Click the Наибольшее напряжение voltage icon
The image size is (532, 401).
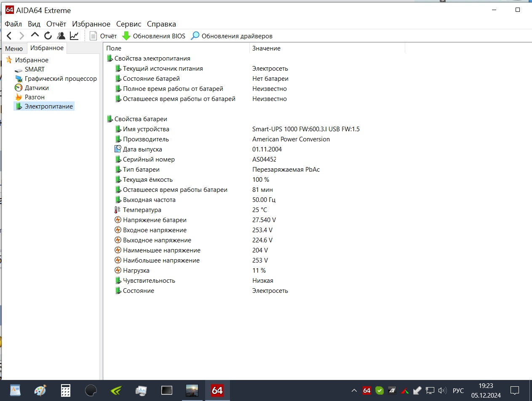(118, 260)
